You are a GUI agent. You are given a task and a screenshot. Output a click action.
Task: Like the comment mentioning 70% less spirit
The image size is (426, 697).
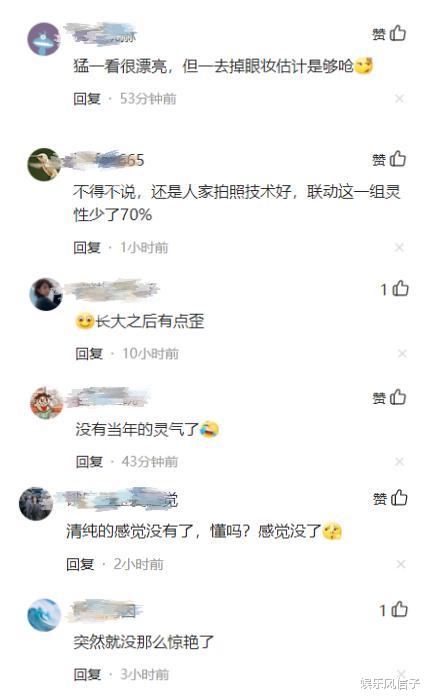coord(389,159)
